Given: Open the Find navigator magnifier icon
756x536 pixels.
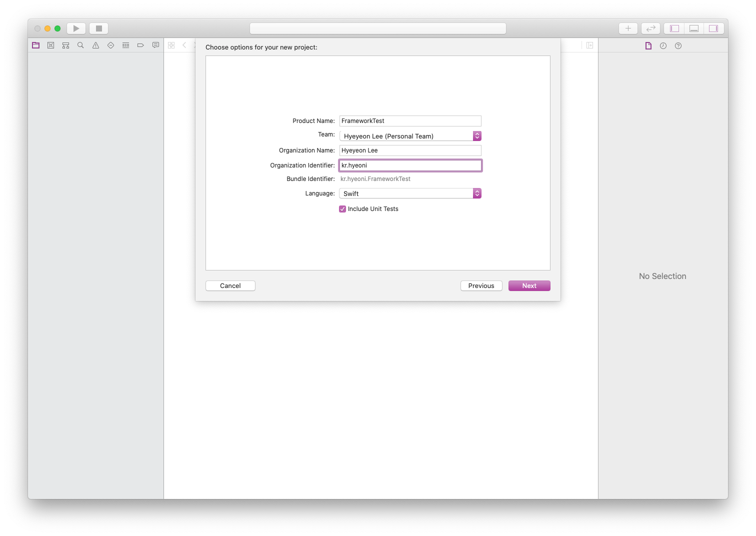Looking at the screenshot, I should click(80, 45).
